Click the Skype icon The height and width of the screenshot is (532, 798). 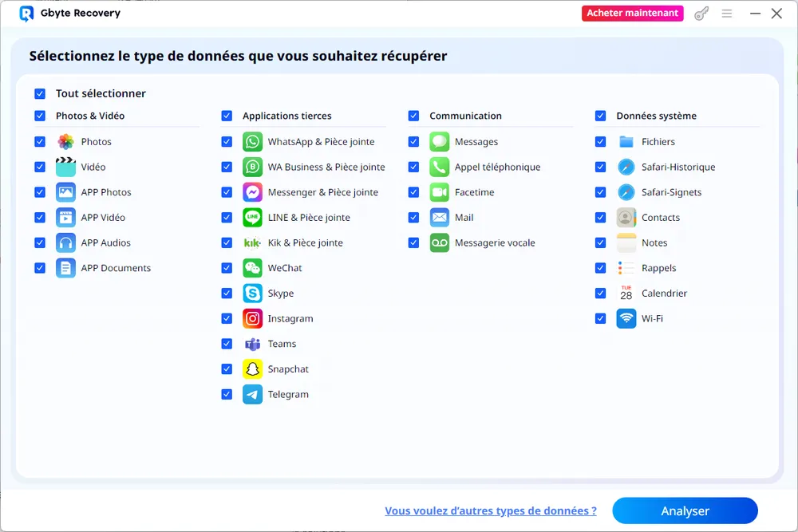point(252,294)
